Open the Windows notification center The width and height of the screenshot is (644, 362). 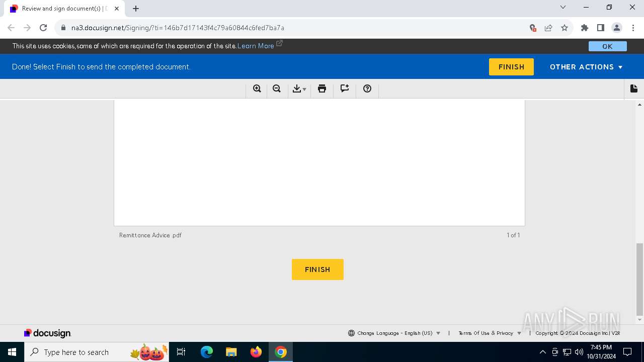pyautogui.click(x=627, y=352)
